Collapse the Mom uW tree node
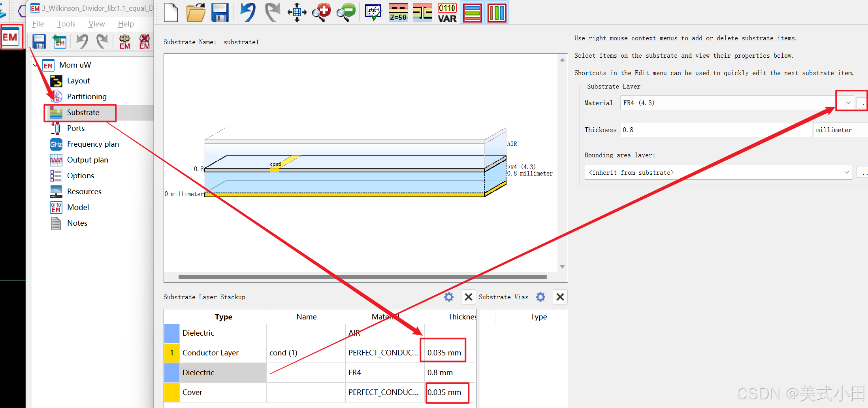The width and height of the screenshot is (868, 408). coord(36,65)
